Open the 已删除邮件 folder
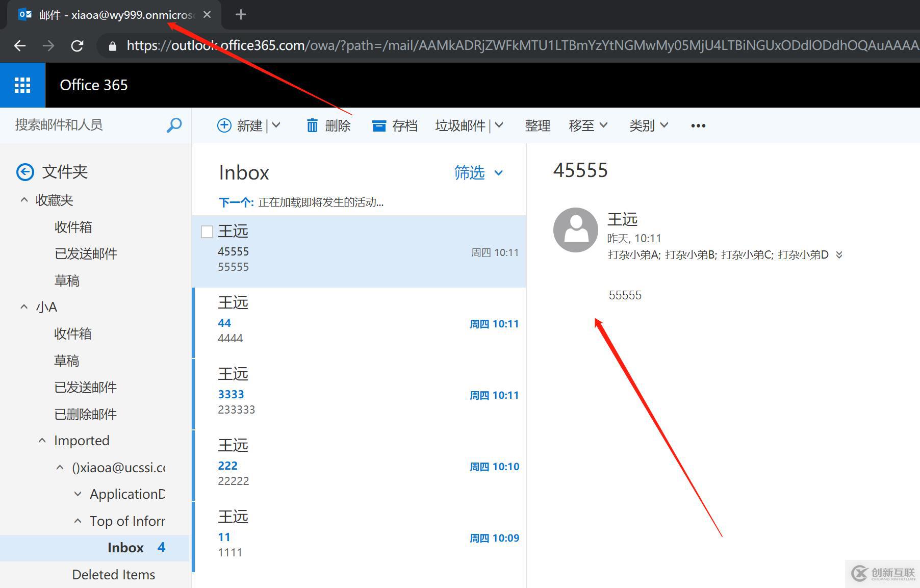Image resolution: width=920 pixels, height=588 pixels. tap(86, 414)
